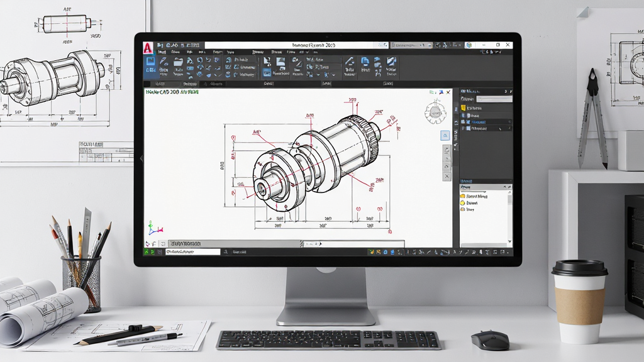Select the blue-highlighted button below the ViewCube
This screenshot has height=362, width=644.
click(445, 136)
